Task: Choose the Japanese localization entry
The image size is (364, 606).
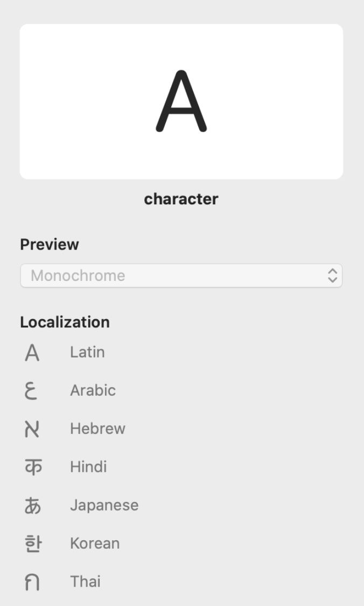Action: coord(104,506)
